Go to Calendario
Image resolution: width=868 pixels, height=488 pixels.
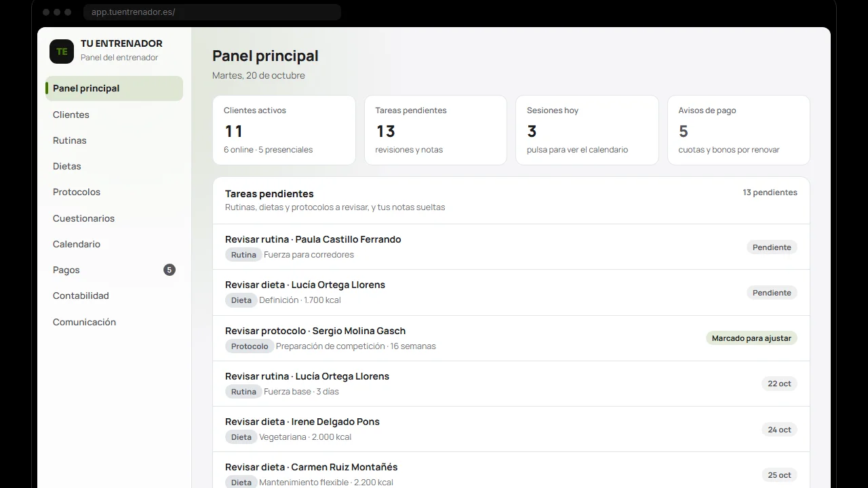114,244
